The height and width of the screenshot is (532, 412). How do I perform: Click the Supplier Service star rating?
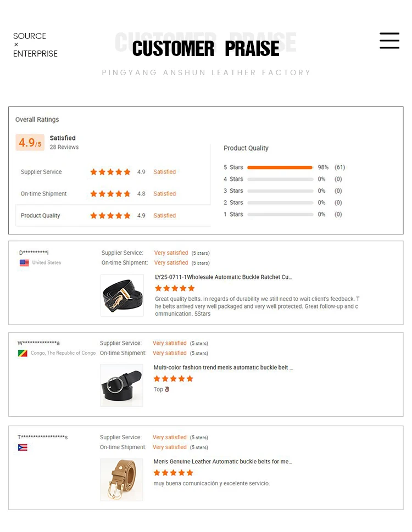pyautogui.click(x=110, y=172)
